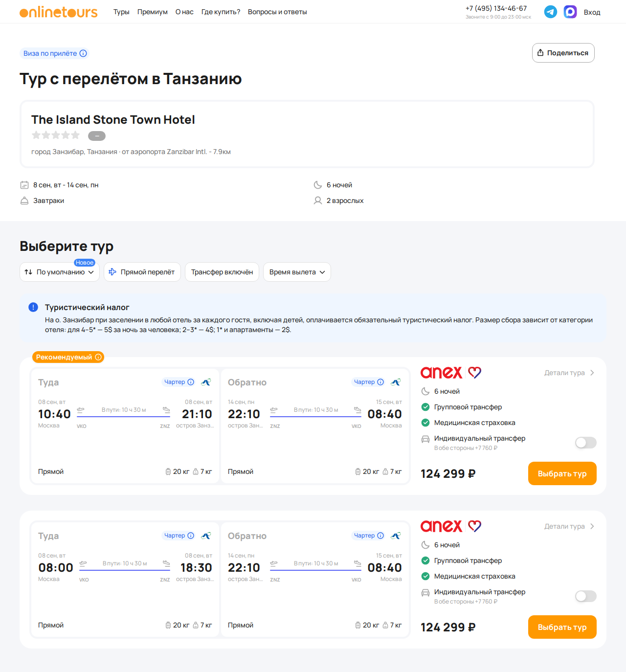Toggle the Прямой перелёт filter
Screen dimensions: 626x672
[x=142, y=272]
